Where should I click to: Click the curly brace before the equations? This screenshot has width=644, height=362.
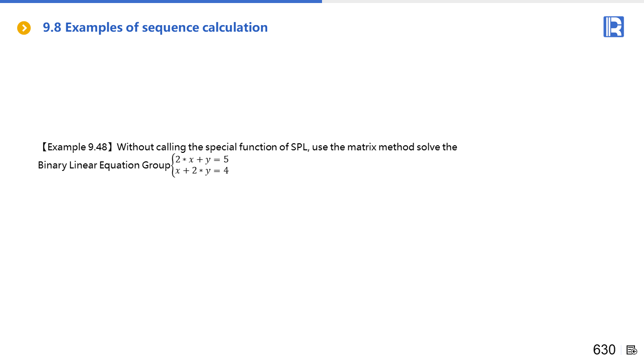173,165
